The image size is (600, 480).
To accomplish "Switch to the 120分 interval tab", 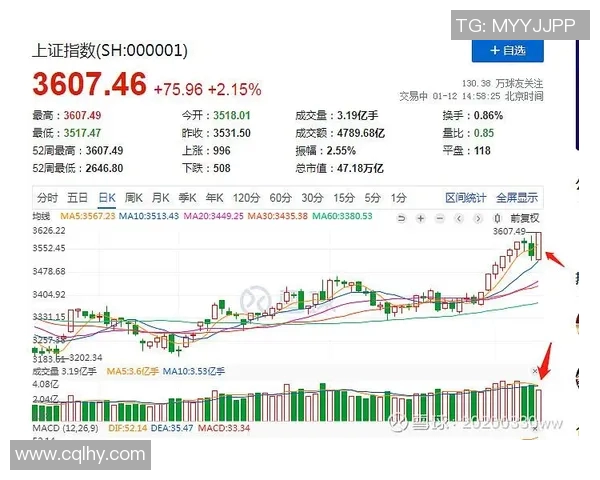I will click(x=246, y=198).
